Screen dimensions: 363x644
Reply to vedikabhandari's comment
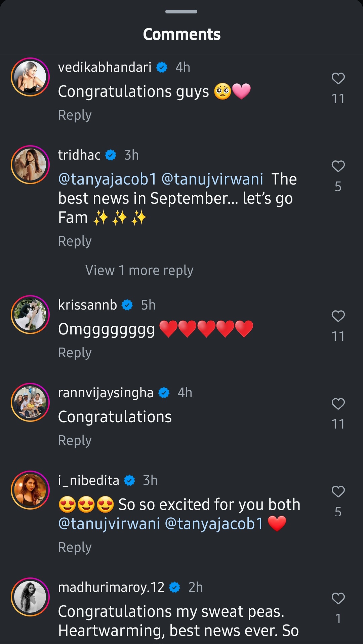[75, 115]
